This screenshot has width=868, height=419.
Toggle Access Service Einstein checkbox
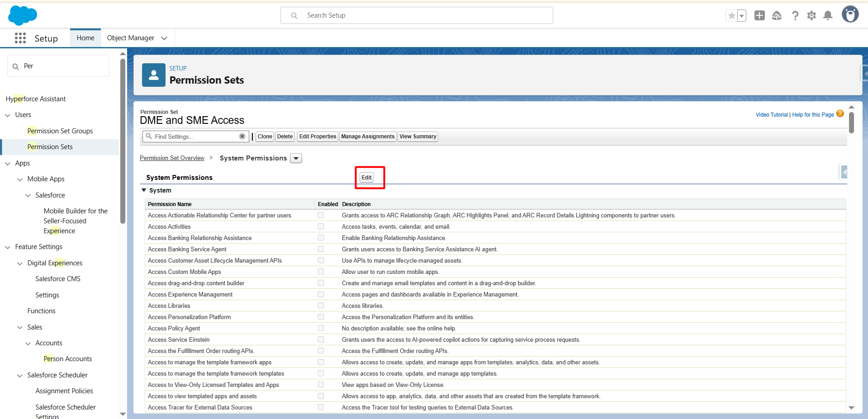[321, 339]
